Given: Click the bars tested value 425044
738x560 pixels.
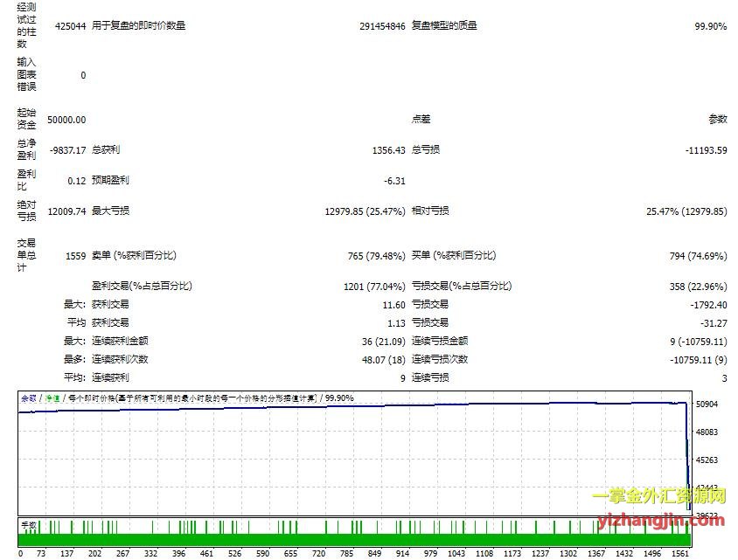Looking at the screenshot, I should click(71, 26).
